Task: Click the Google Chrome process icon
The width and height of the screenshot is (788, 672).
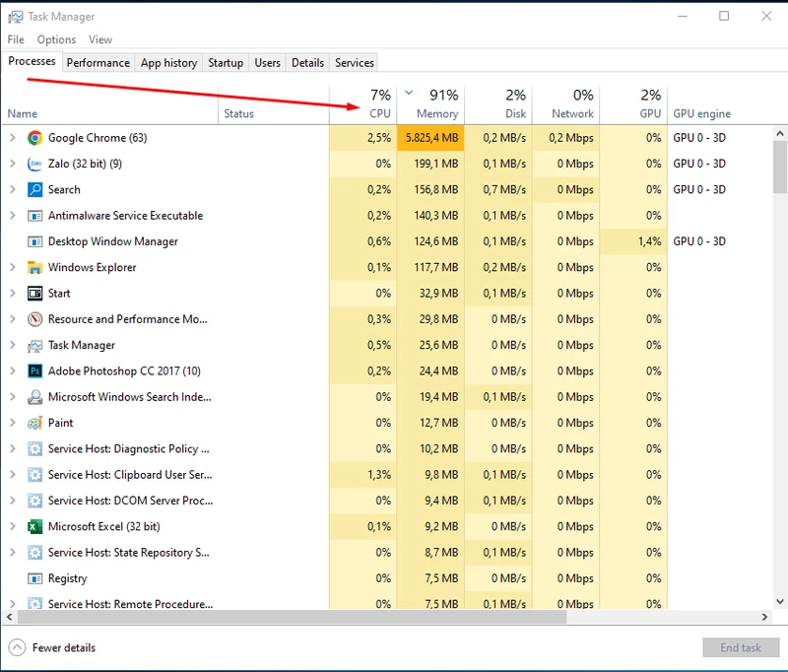Action: click(34, 138)
